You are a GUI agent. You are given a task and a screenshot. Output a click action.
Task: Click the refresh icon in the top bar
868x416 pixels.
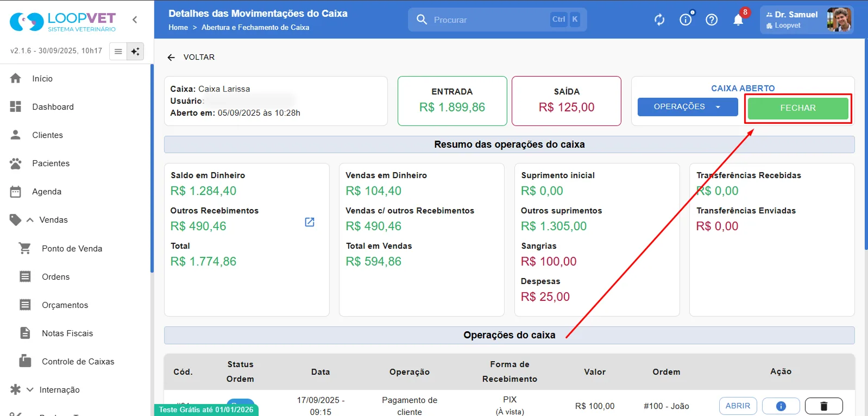[x=659, y=20]
